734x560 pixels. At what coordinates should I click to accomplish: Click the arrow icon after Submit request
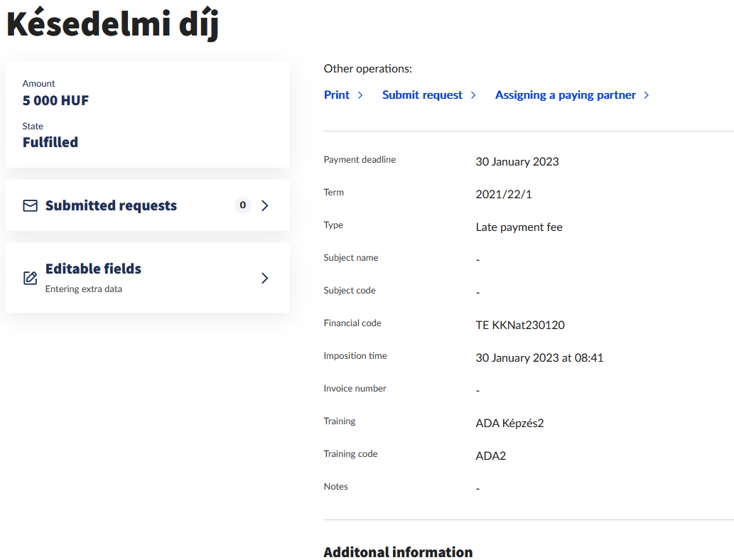474,95
